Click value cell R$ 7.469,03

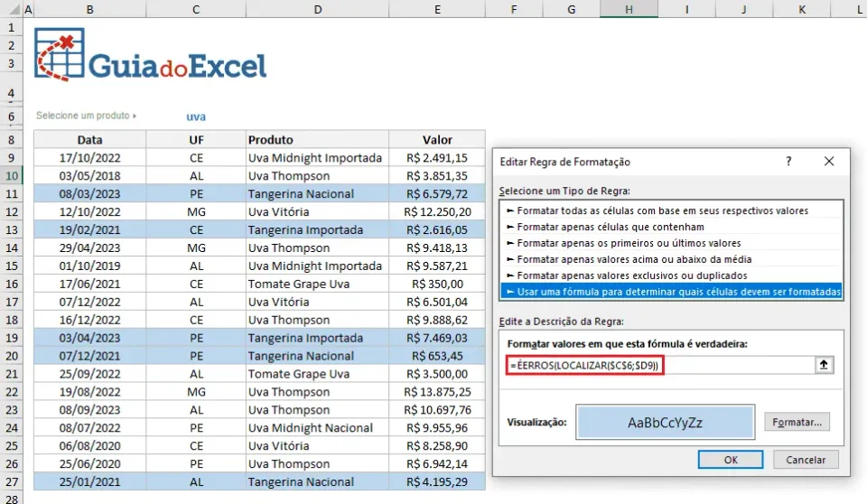tap(437, 338)
